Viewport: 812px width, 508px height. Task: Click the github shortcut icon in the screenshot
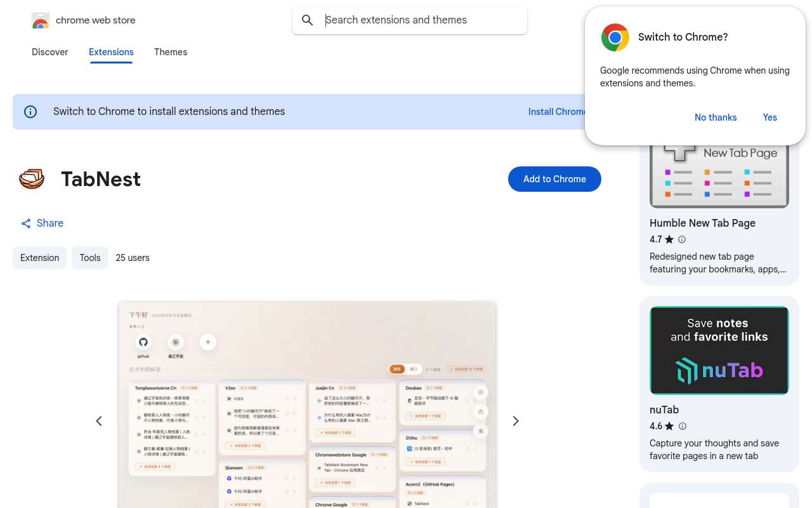143,342
